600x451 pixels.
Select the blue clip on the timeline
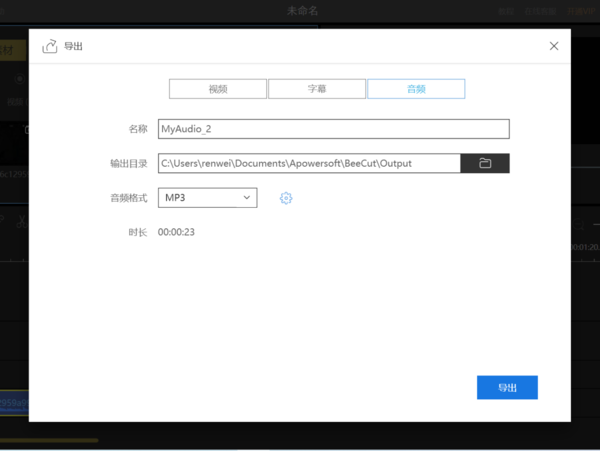(14, 403)
